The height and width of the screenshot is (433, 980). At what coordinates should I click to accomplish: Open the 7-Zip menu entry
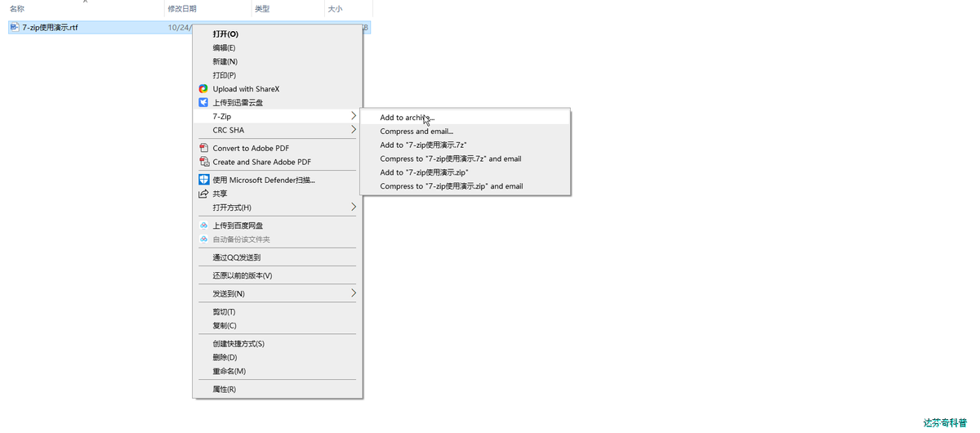[278, 117]
